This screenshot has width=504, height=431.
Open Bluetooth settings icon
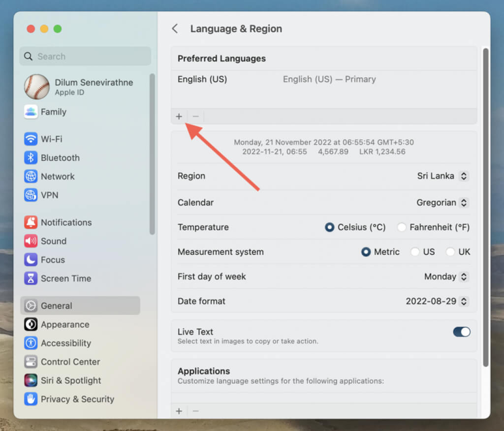click(31, 157)
